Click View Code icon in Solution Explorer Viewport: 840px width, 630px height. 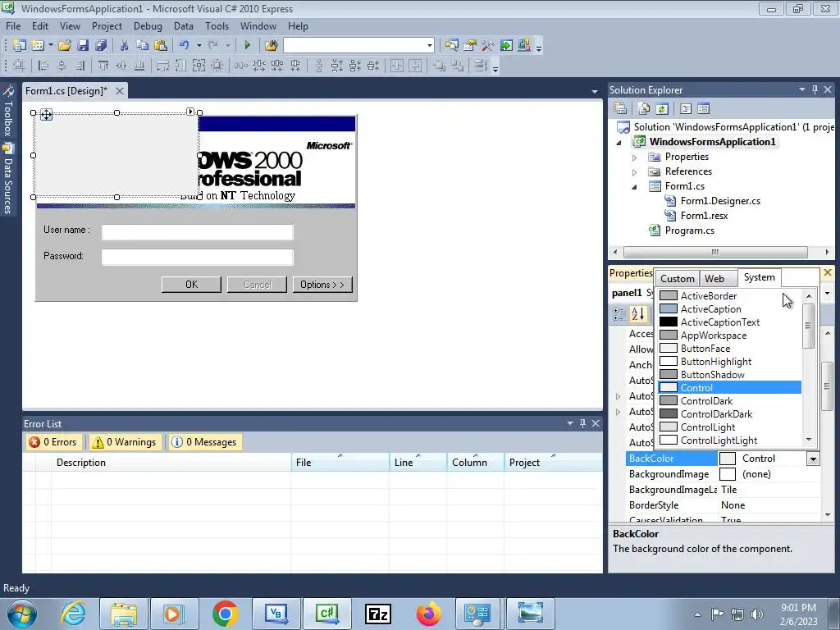coord(686,109)
